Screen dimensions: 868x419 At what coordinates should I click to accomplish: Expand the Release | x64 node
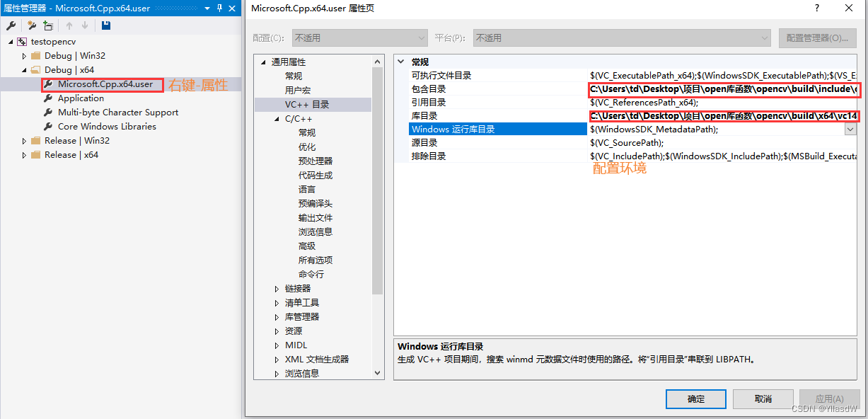pyautogui.click(x=24, y=155)
